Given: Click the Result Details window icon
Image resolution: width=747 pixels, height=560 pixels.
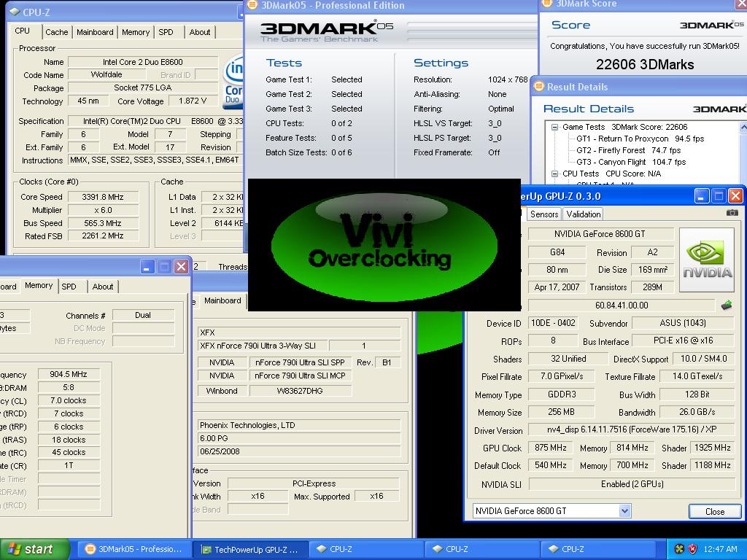Looking at the screenshot, I should (x=539, y=87).
